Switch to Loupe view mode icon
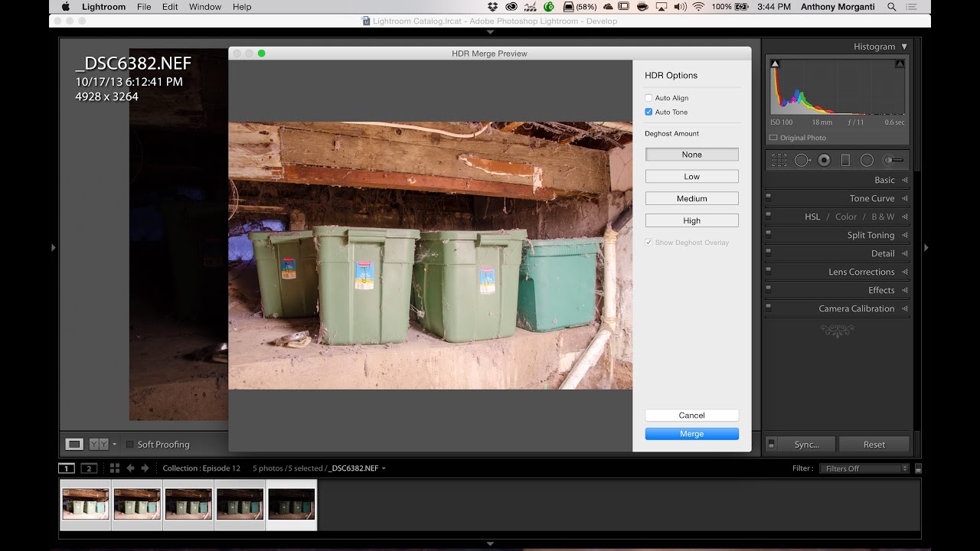The image size is (980, 551). click(x=74, y=444)
